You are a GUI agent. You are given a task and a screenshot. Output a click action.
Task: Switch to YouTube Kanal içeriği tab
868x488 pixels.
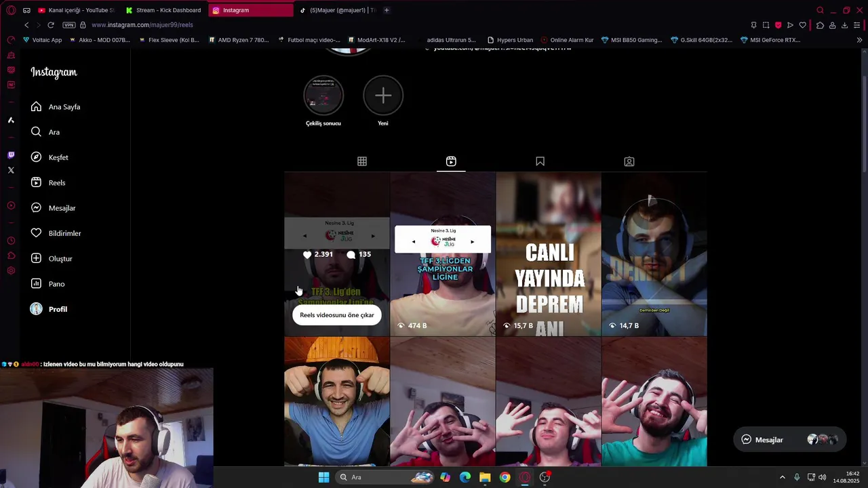click(77, 10)
